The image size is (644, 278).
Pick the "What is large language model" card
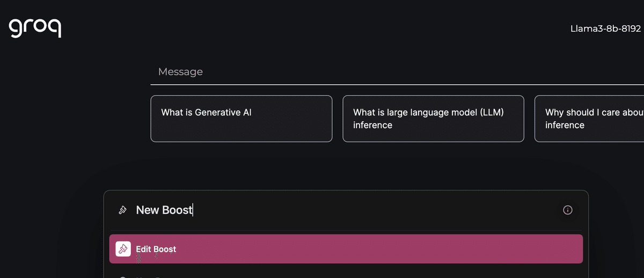click(x=433, y=119)
